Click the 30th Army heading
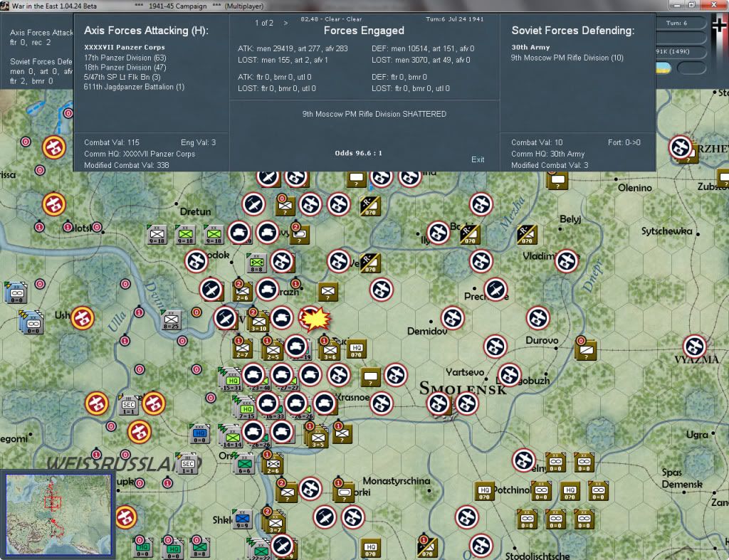 530,47
